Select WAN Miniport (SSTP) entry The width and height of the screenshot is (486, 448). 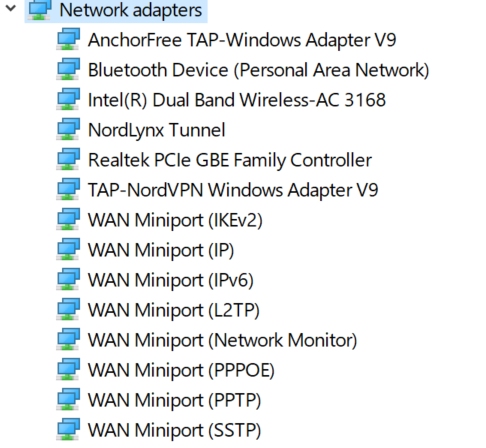tap(174, 430)
